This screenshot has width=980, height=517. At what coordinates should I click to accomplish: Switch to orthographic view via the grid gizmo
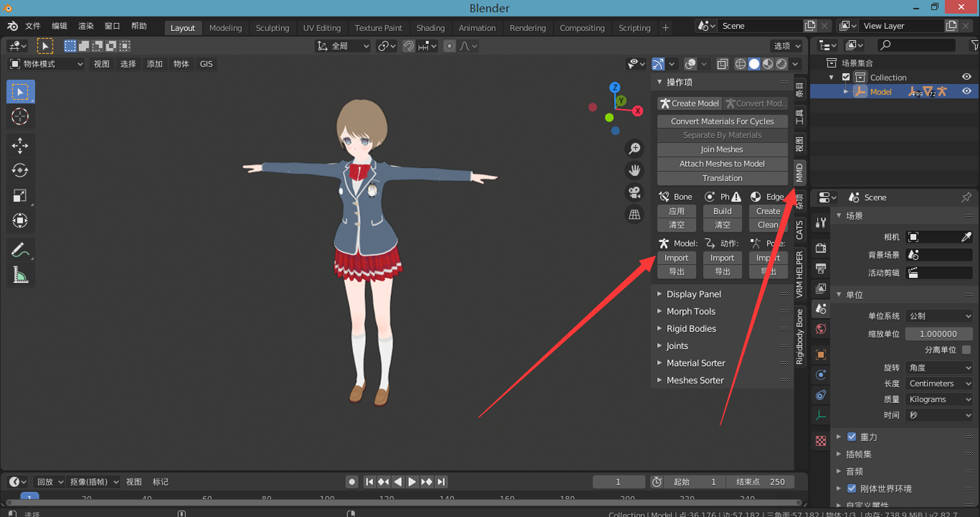pyautogui.click(x=634, y=214)
